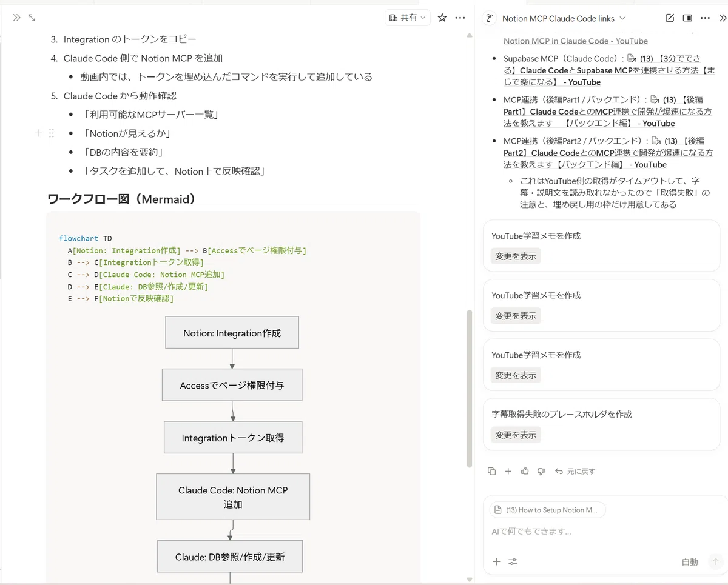Viewport: 728px width, 585px height.
Task: Click 元に戻す undo button
Action: 575,471
